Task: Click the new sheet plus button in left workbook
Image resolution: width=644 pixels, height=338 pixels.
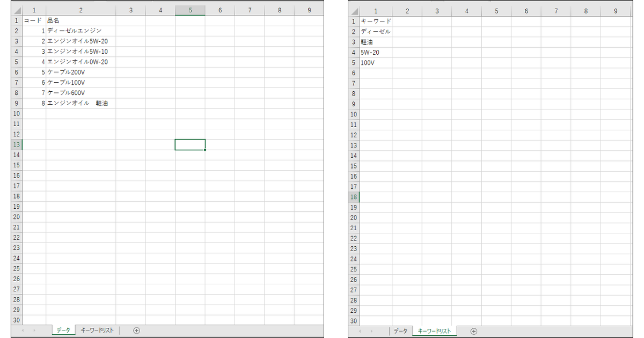Action: click(136, 330)
